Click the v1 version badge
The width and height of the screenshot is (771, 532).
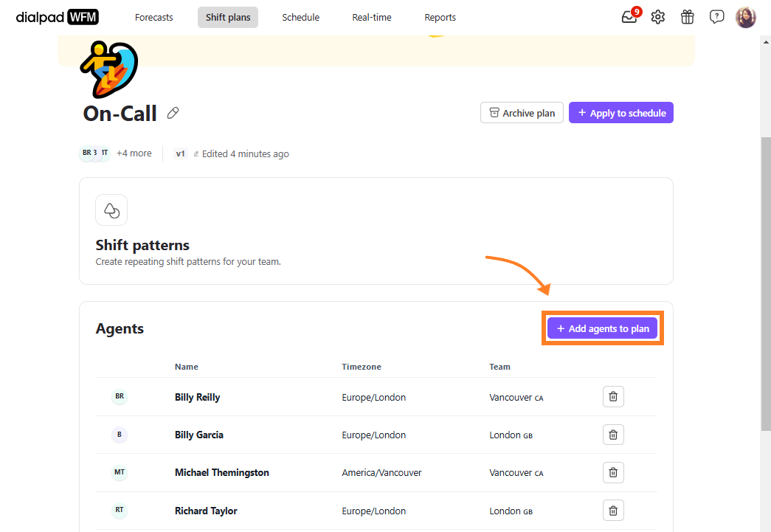coord(181,153)
